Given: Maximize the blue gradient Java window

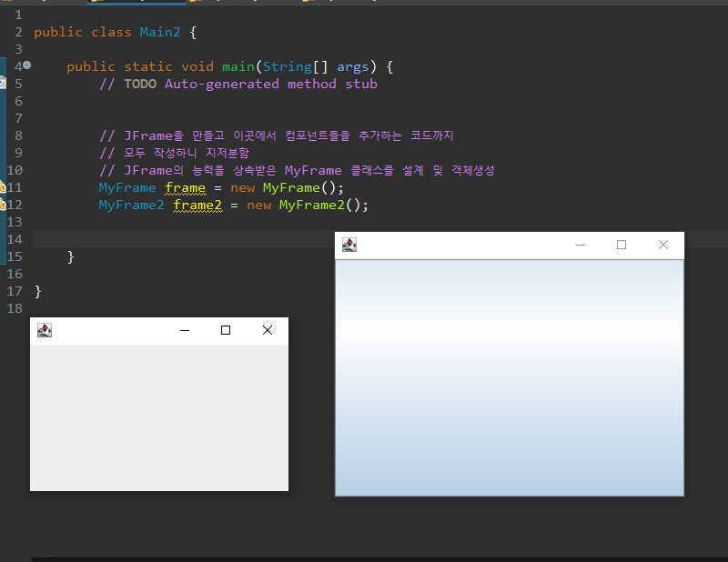Looking at the screenshot, I should point(622,245).
